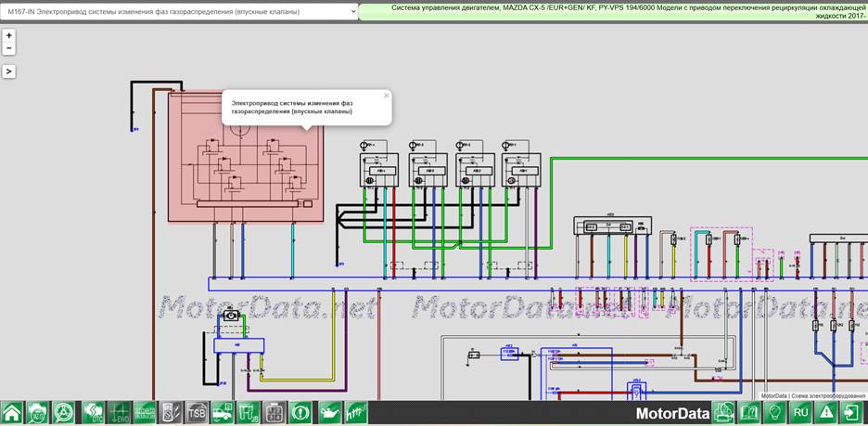Go to the Home icon in bottom toolbar
The width and height of the screenshot is (868, 426).
pos(12,413)
